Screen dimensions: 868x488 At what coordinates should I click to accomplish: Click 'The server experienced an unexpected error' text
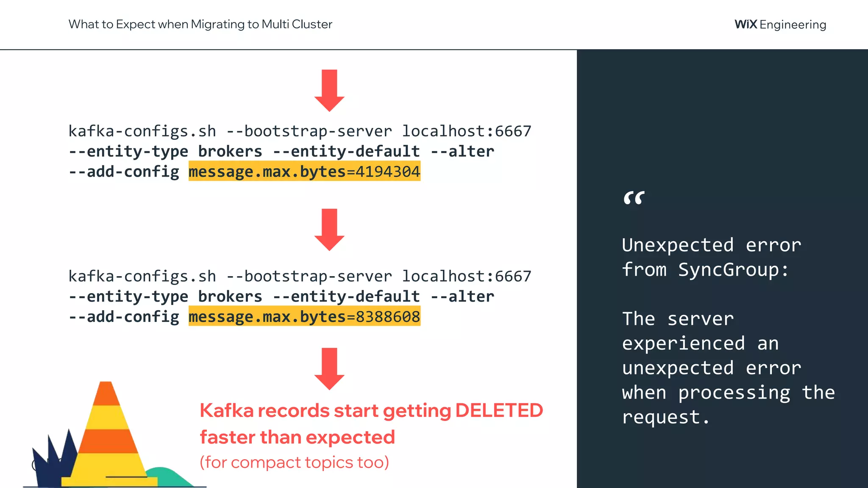(712, 343)
